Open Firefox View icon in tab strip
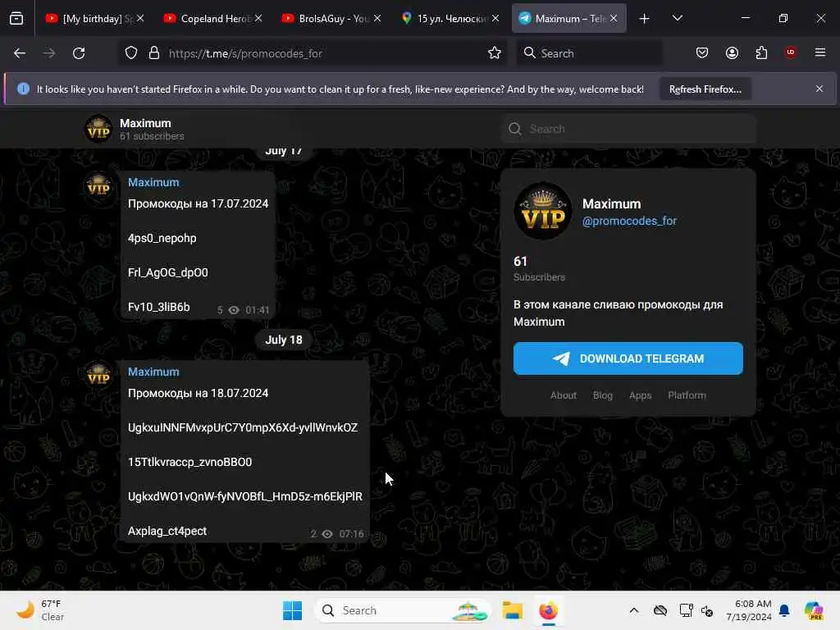The width and height of the screenshot is (840, 630). 16,18
